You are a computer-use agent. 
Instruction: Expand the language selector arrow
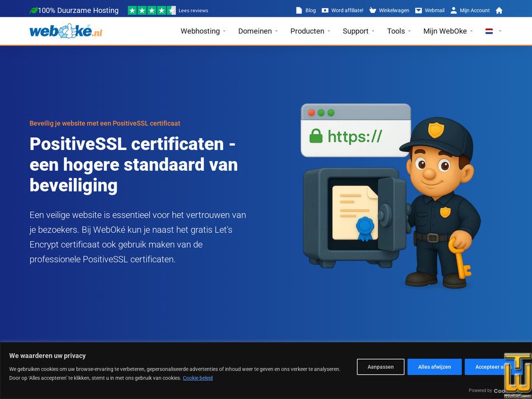pos(500,31)
